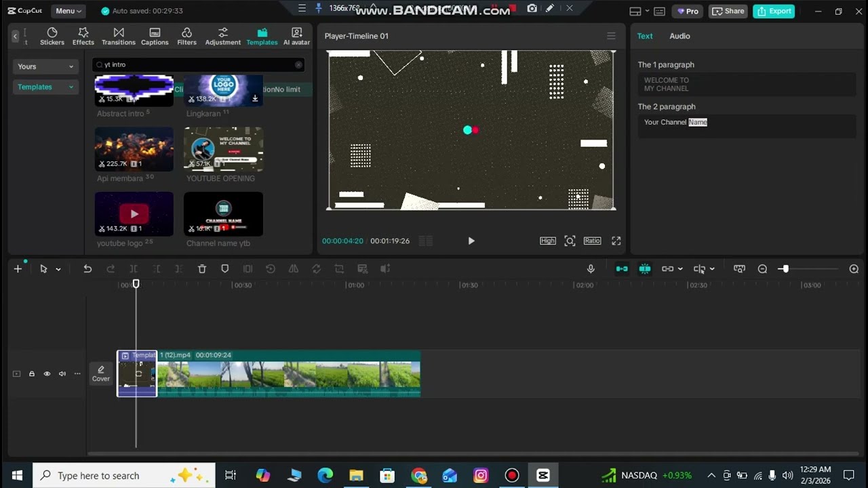Add a marker with shield icon
The width and height of the screenshot is (868, 488).
pos(225,269)
